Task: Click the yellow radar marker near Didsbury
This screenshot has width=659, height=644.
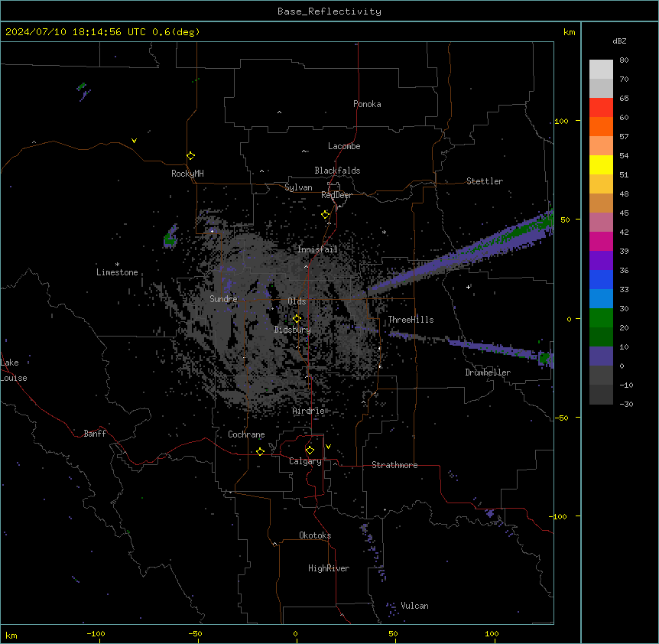Action: (297, 318)
